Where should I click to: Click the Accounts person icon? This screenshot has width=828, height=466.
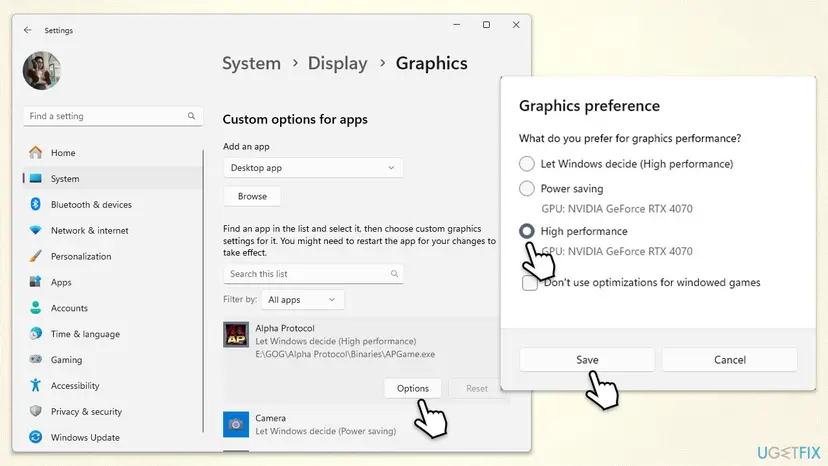pyautogui.click(x=35, y=307)
